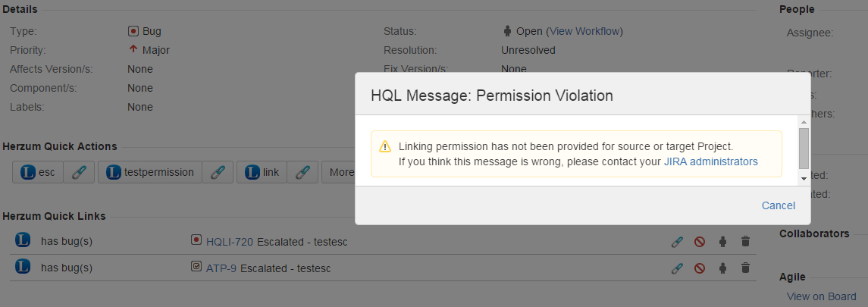Open the View Workflow link

584,31
